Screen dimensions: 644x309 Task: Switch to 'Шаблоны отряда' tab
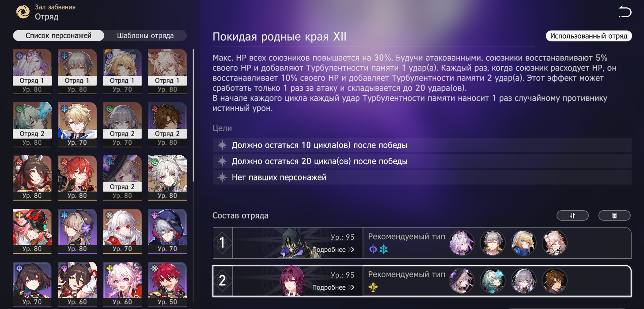tap(145, 36)
